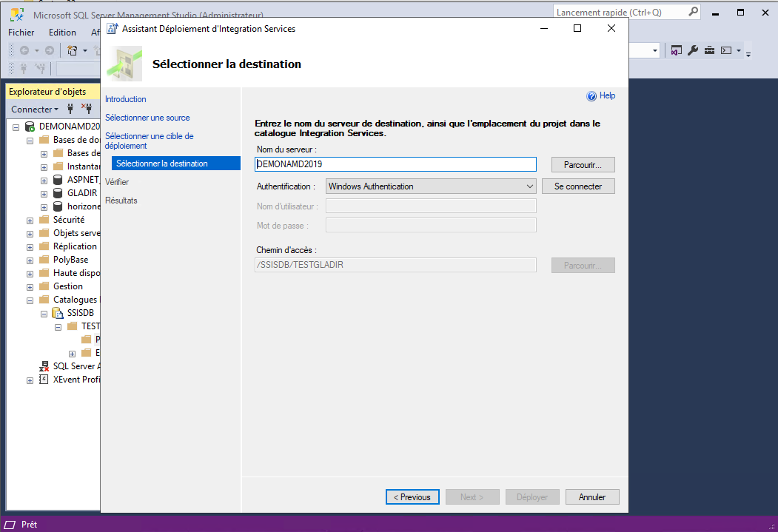
Task: Click the SSISDB catalog icon
Action: pos(58,313)
